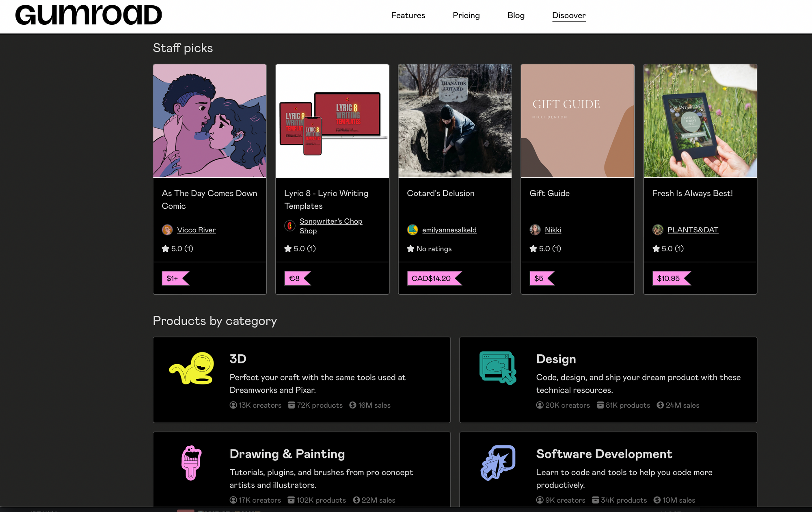Click sales icon next to 24M sales
This screenshot has height=512, width=812.
pyautogui.click(x=660, y=405)
